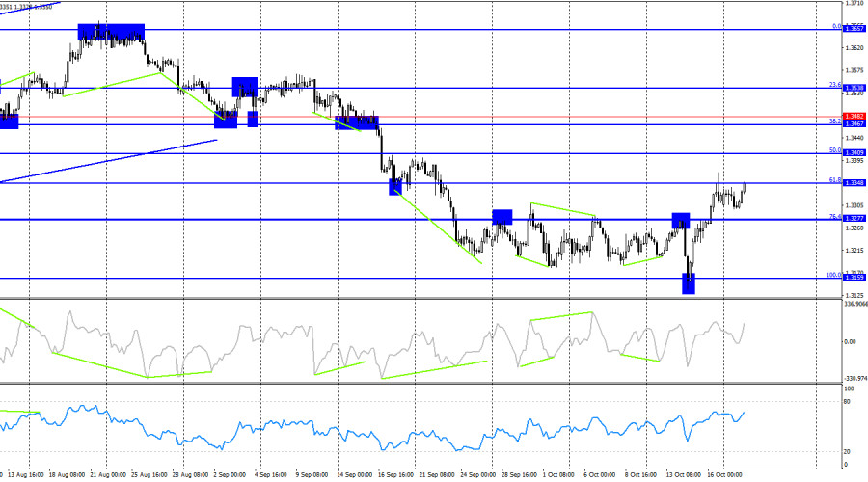Click the 20 level on the RSI scale
Screen dimensions: 868x482
pyautogui.click(x=847, y=452)
